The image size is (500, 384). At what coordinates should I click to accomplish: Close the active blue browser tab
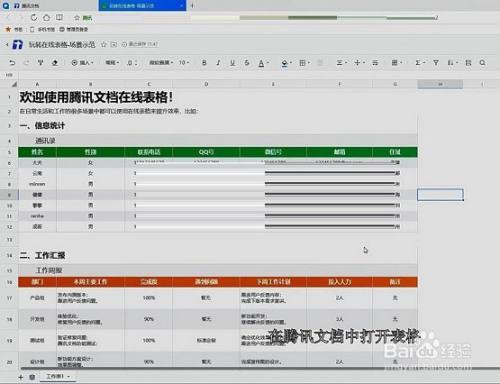point(181,6)
